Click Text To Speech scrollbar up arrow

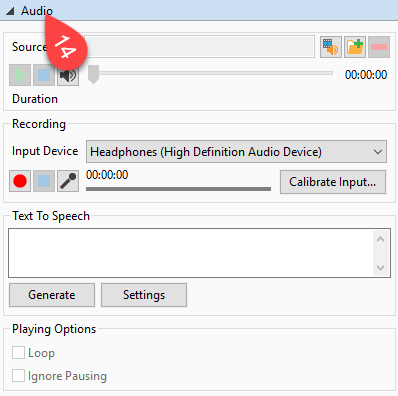pyautogui.click(x=381, y=239)
